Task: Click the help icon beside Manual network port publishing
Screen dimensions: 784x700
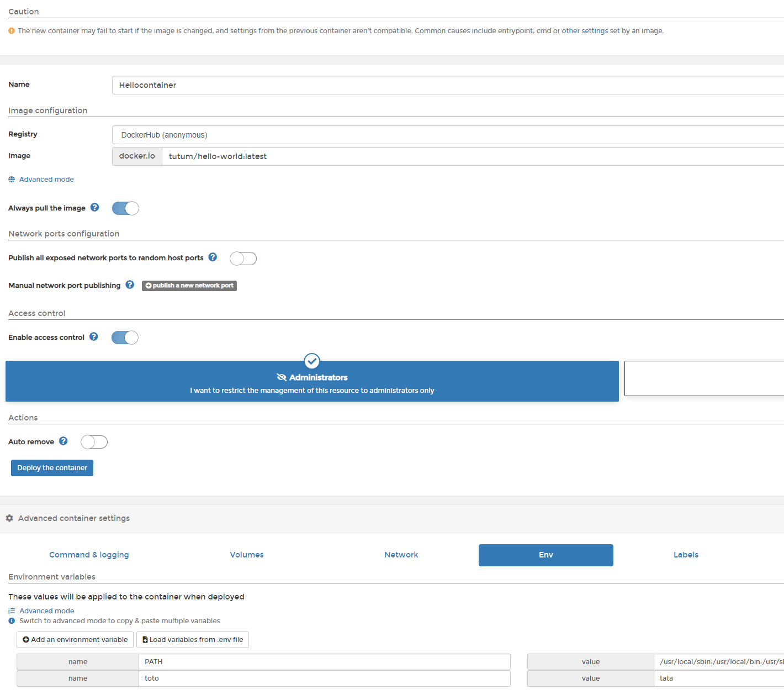Action: (129, 284)
